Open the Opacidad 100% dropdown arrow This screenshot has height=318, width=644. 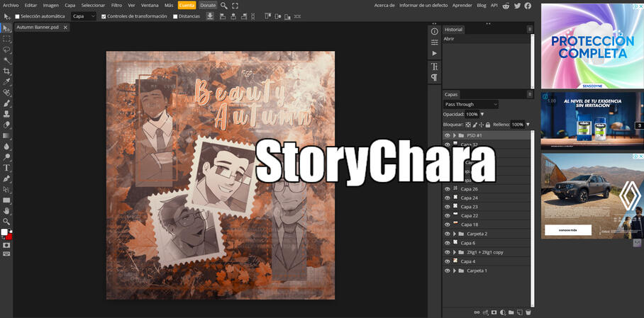tap(482, 114)
